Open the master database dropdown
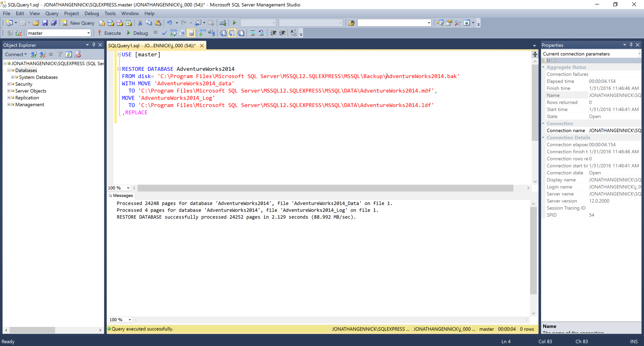644x346 pixels. pos(88,33)
